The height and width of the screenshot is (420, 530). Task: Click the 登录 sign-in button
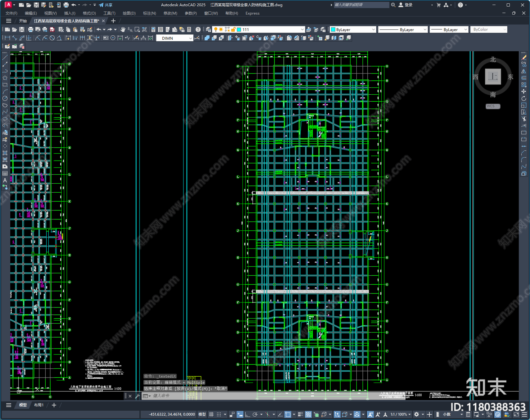pos(405,5)
